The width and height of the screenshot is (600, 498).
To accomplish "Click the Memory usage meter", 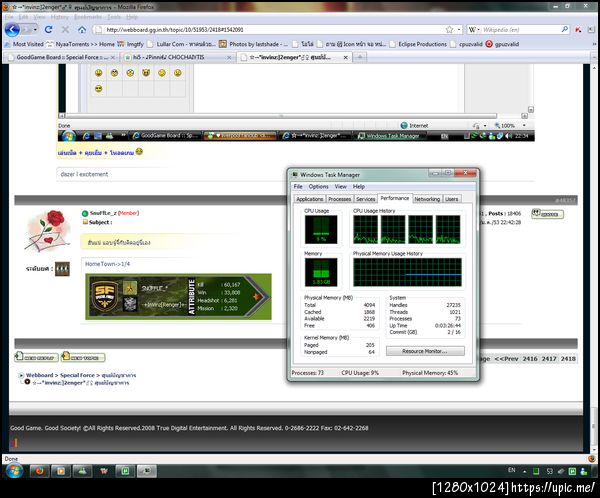I will (321, 272).
